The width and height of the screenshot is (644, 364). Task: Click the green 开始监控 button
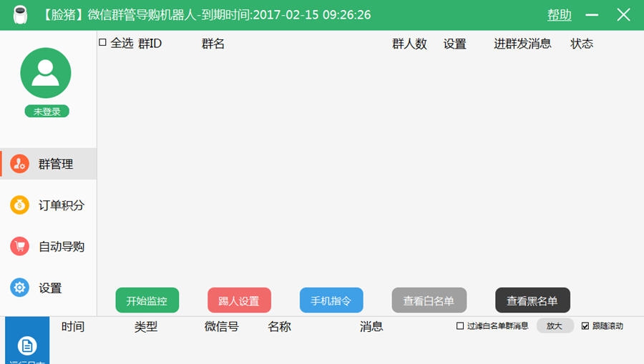[147, 300]
